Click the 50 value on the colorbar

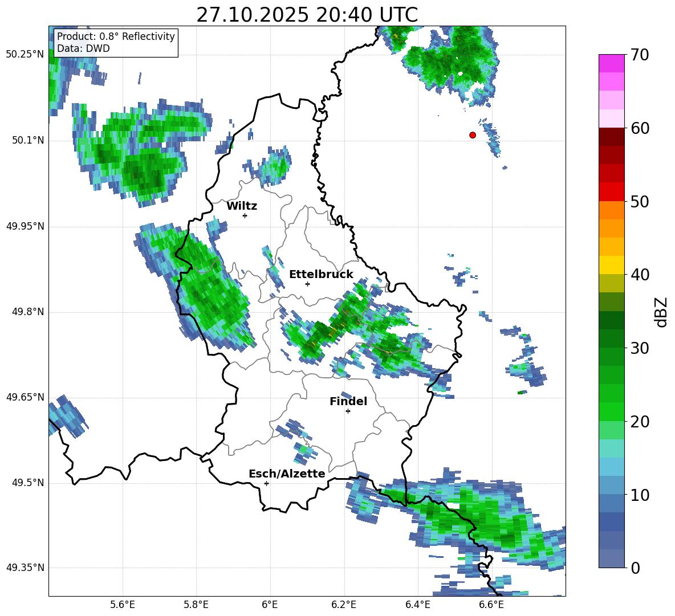tap(640, 202)
